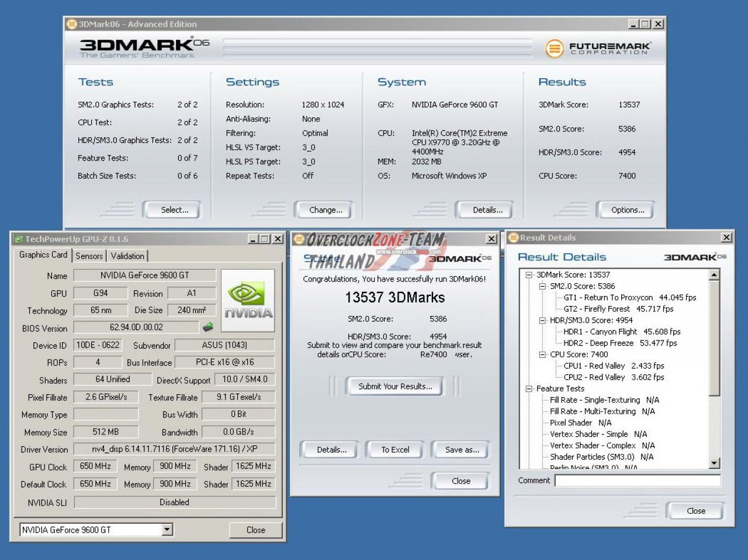Click the BIOS Version field 62.94.0D.00.02

click(x=136, y=327)
